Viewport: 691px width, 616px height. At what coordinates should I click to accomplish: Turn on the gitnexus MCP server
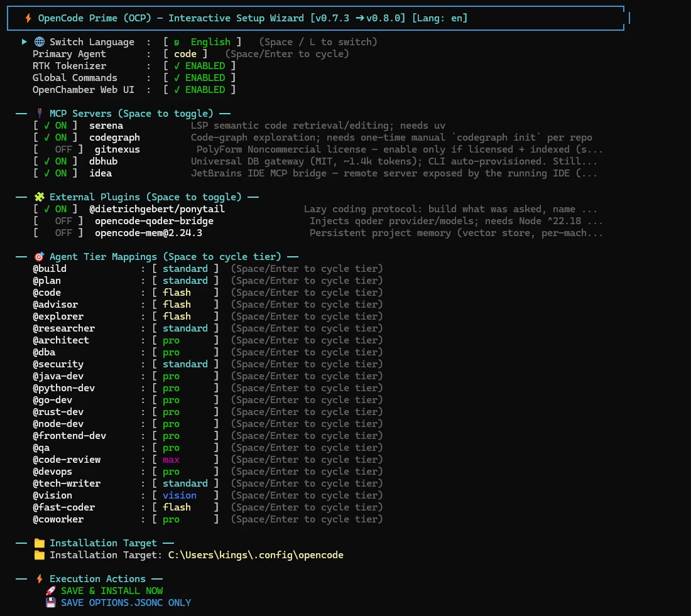tap(58, 149)
